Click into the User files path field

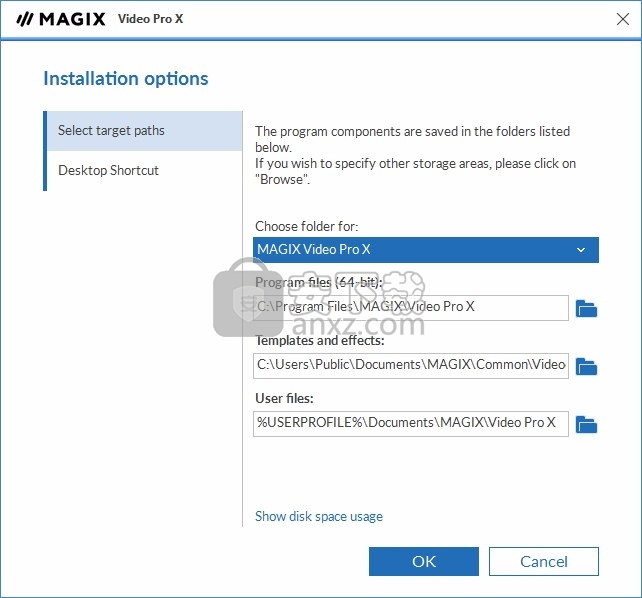pos(411,424)
